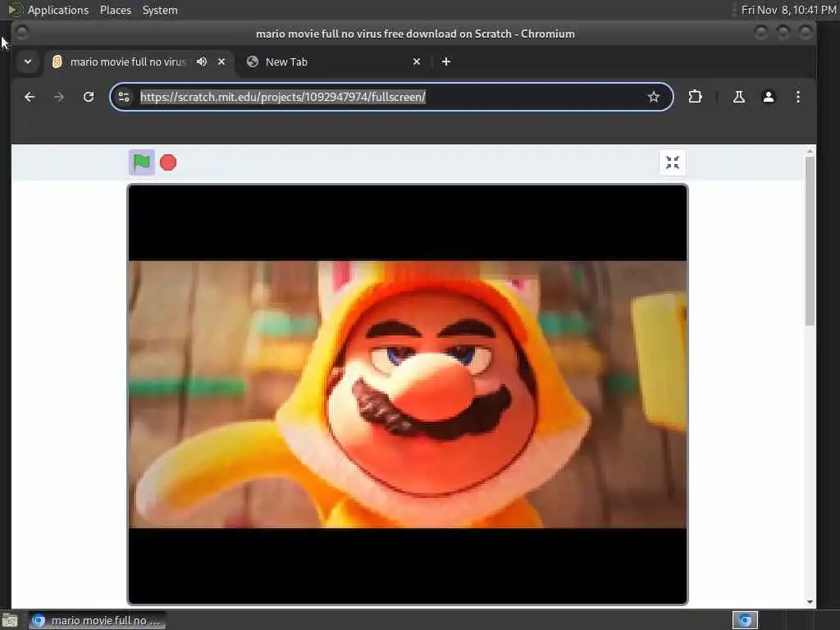Click the mario movie taskbar window button
The width and height of the screenshot is (840, 630).
pyautogui.click(x=97, y=620)
